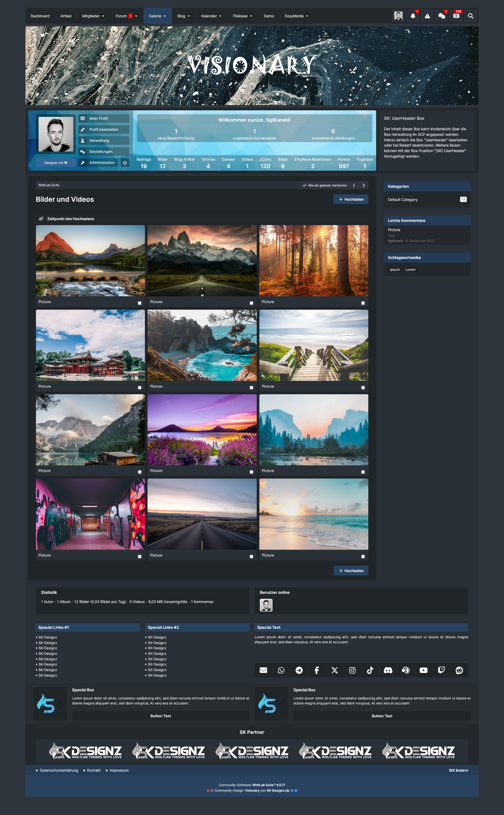
Task: Click the moderation warning triangle icon
Action: coord(427,16)
